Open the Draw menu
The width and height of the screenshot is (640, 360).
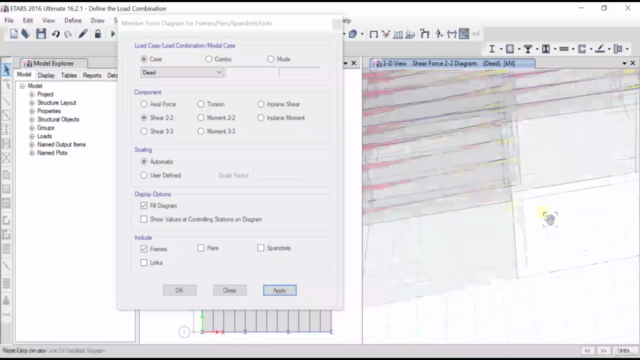98,20
